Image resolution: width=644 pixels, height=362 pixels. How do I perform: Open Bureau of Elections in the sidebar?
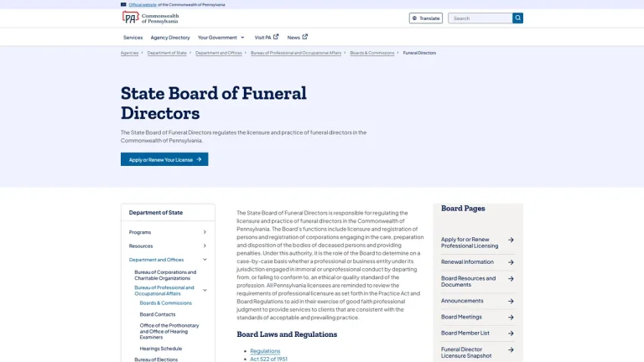coord(156,359)
